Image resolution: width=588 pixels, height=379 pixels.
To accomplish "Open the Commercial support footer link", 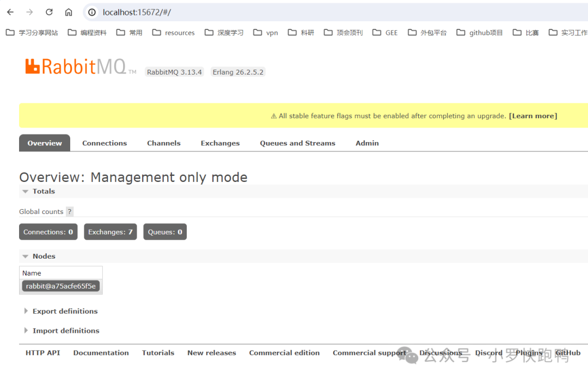I will click(370, 353).
